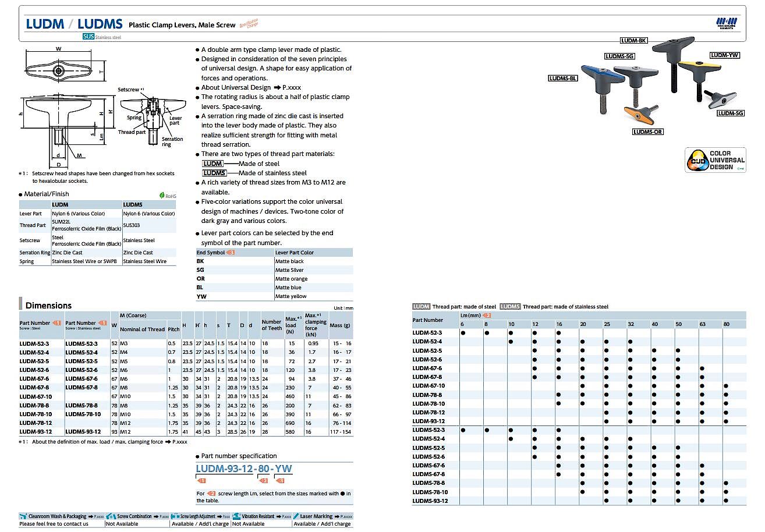This screenshot has width=765, height=532.
Task: Click the gray LUDM badge above Lm table
Action: (x=421, y=307)
